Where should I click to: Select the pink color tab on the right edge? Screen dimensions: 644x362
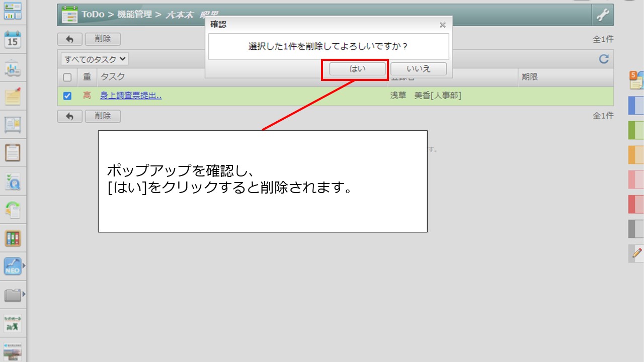(636, 179)
